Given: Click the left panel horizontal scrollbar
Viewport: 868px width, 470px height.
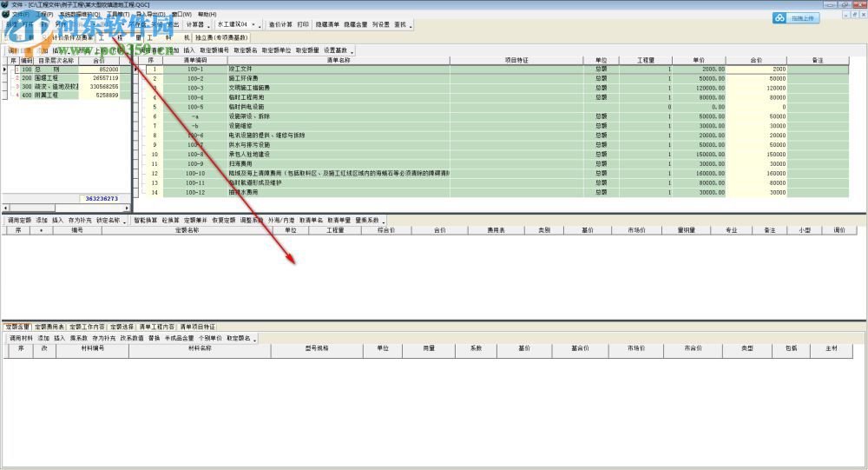Looking at the screenshot, I should pos(67,208).
